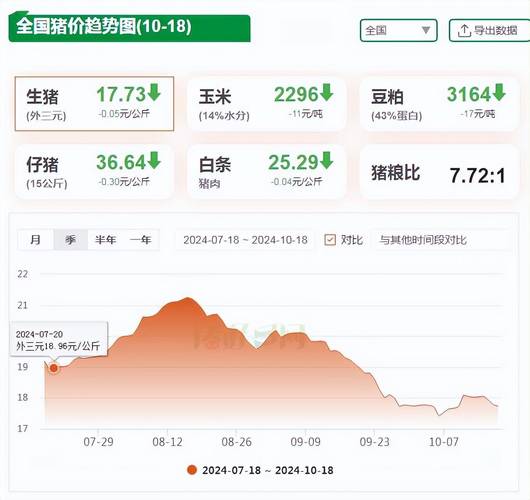Click the -0.30元/公斤 change text

124,182
